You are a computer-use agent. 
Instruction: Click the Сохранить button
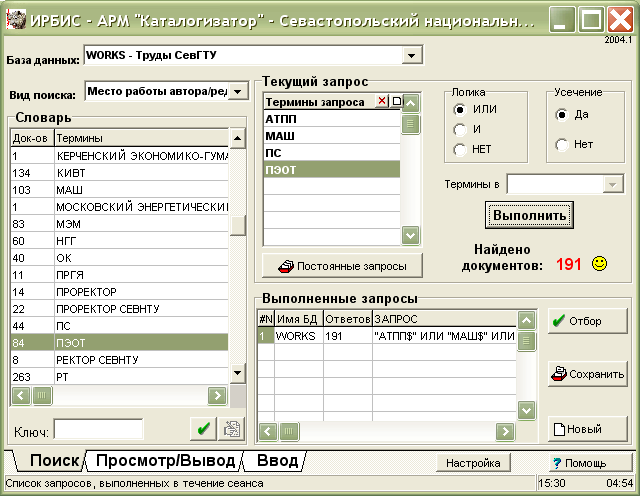click(x=587, y=374)
